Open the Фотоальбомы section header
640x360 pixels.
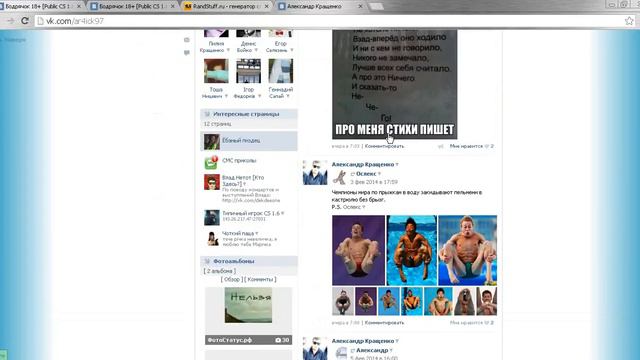coord(249,261)
